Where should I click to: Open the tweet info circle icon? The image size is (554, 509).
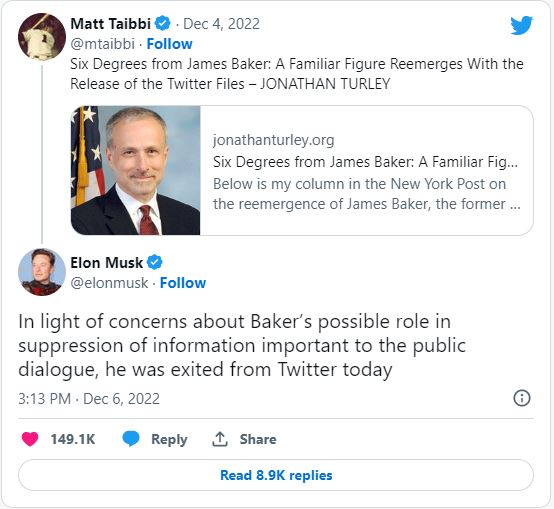pos(521,398)
